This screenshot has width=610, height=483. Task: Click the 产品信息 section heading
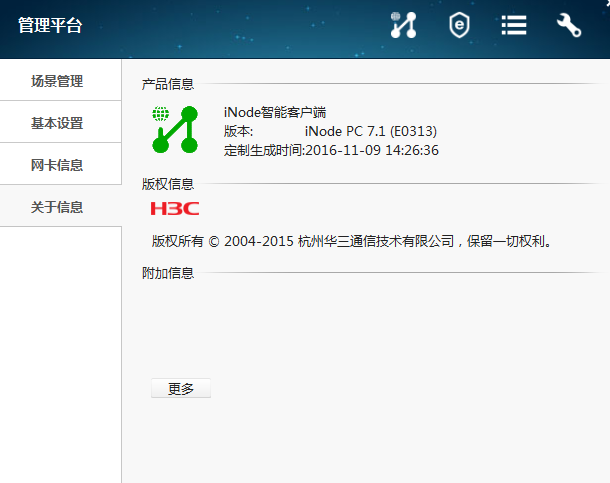[x=168, y=84]
